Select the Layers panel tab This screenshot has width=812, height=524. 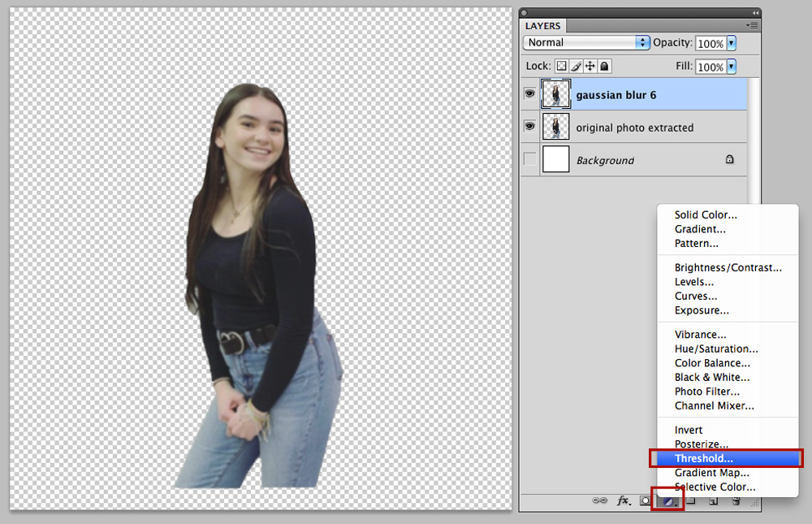coord(542,26)
